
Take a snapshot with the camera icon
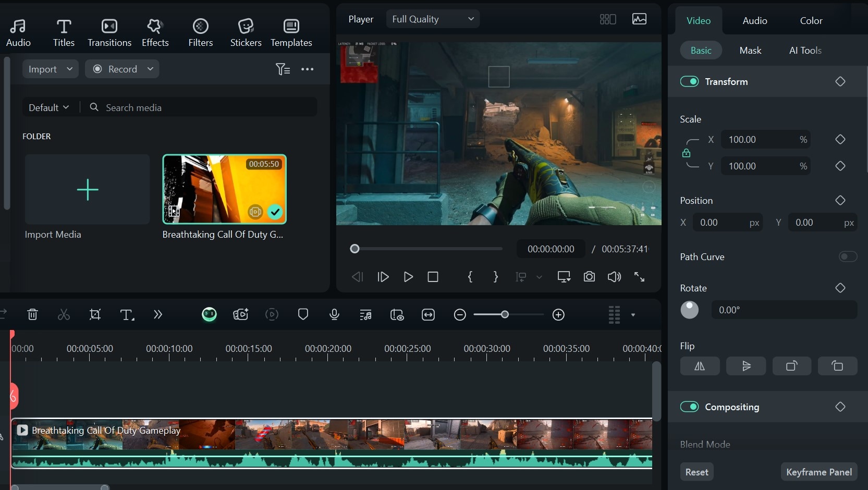[589, 277]
